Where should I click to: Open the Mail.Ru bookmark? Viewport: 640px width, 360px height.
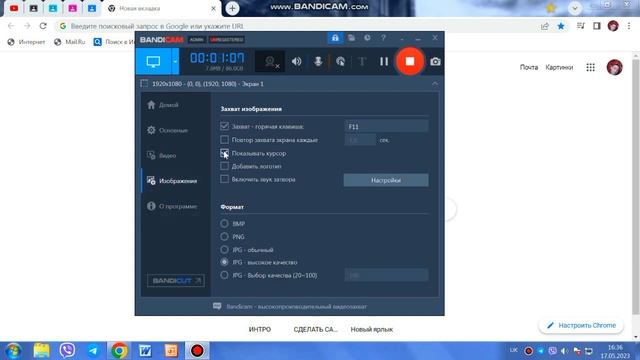pyautogui.click(x=70, y=42)
